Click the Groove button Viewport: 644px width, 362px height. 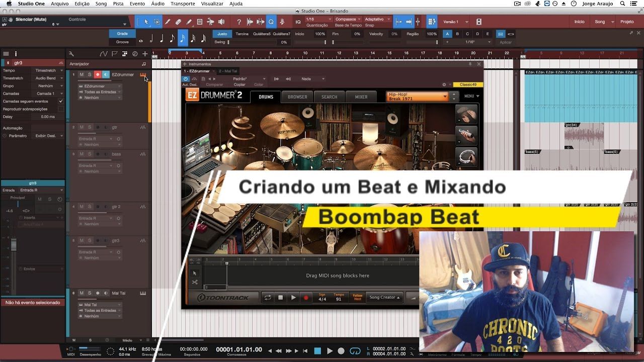pos(122,42)
